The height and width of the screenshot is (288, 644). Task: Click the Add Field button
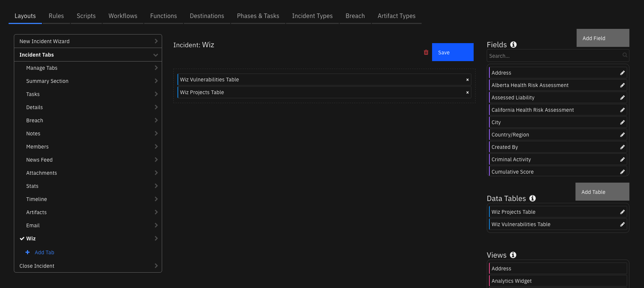(x=603, y=38)
